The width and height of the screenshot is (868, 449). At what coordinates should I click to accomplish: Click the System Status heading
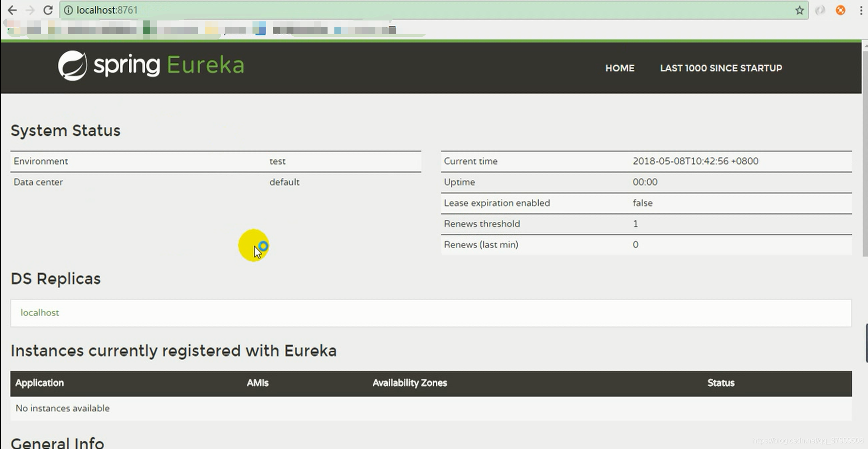pos(66,131)
